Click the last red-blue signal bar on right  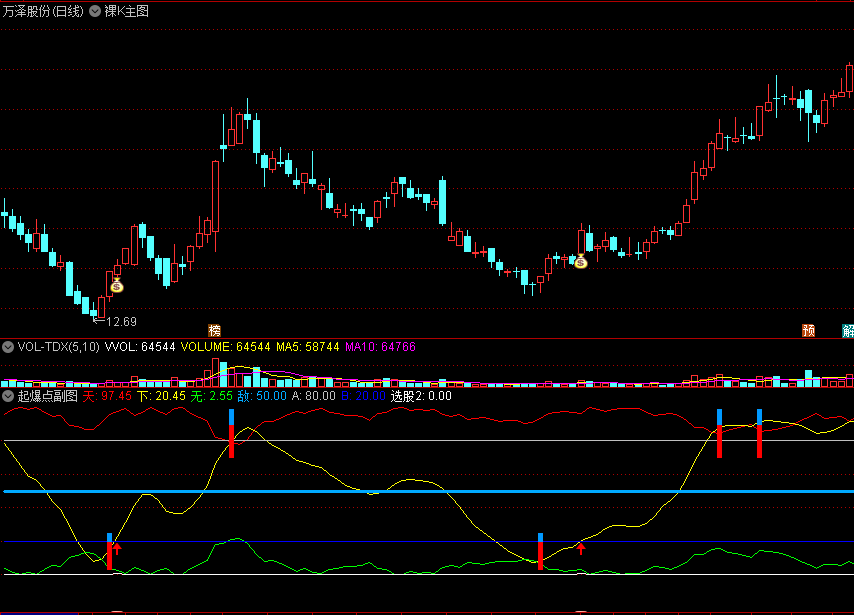(x=759, y=434)
